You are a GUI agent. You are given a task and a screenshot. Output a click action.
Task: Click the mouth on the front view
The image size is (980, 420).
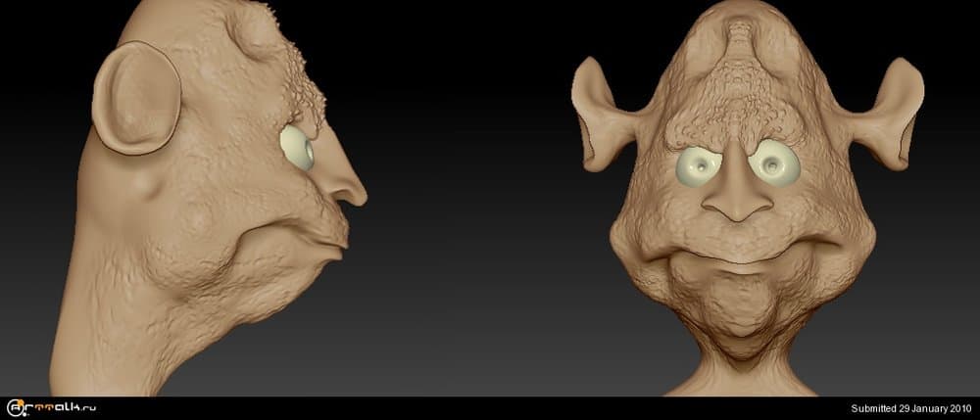click(740, 257)
